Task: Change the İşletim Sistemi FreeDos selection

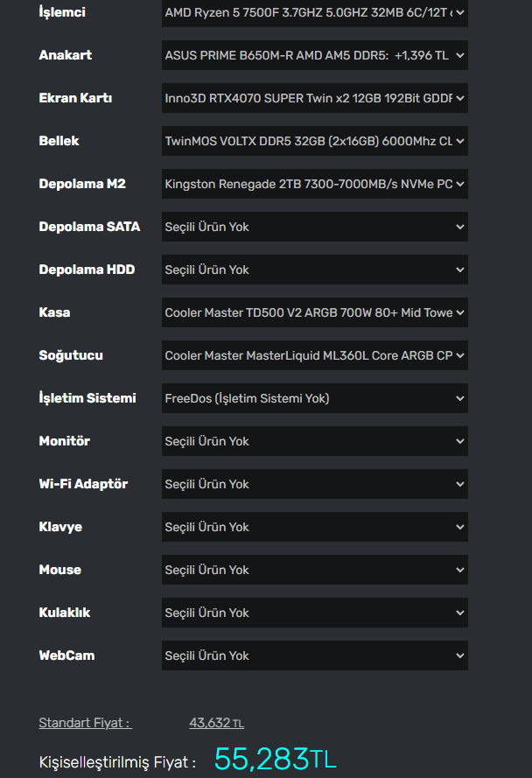Action: point(314,398)
